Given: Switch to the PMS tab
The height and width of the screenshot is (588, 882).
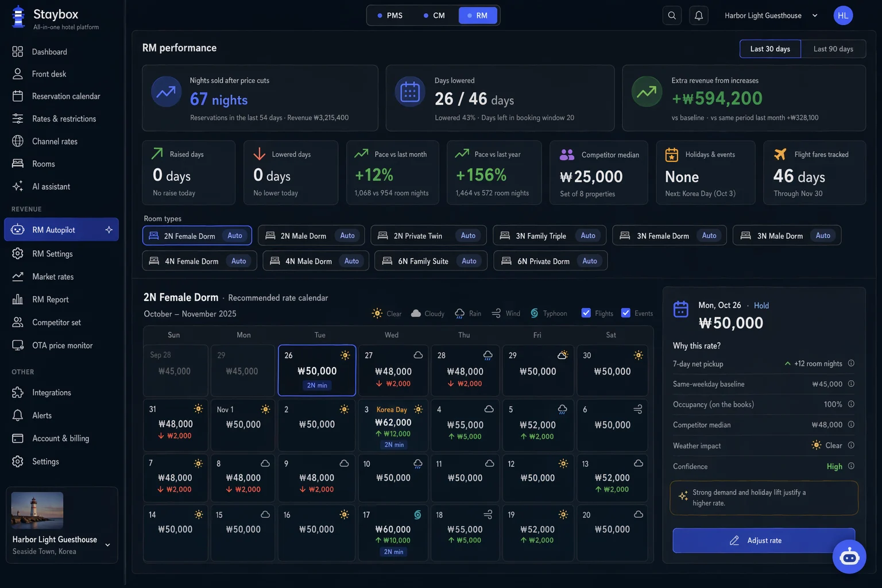Looking at the screenshot, I should coord(390,16).
